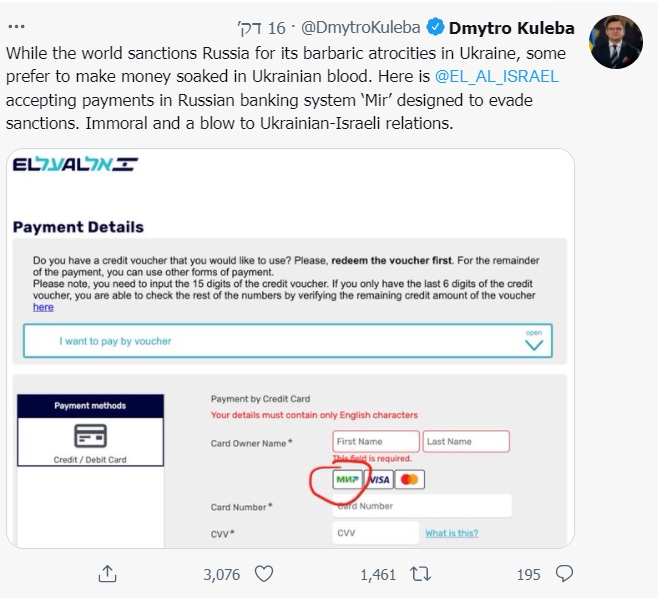Retweet using the retweet arrows icon
This screenshot has width=658, height=599.
421,574
